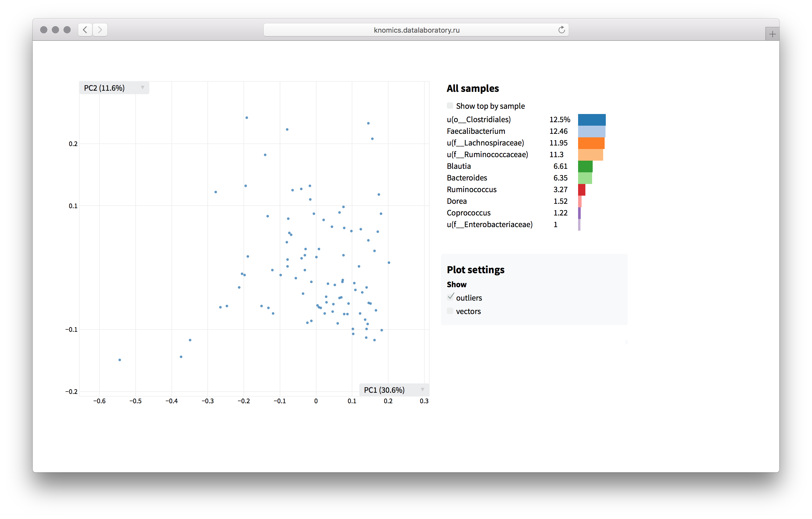Click the dark blue u(o__Clostridiales) bar

(x=592, y=120)
